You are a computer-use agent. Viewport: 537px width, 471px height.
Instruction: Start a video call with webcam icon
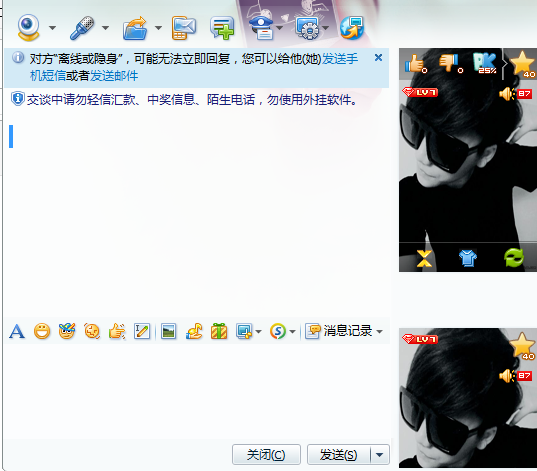point(28,27)
